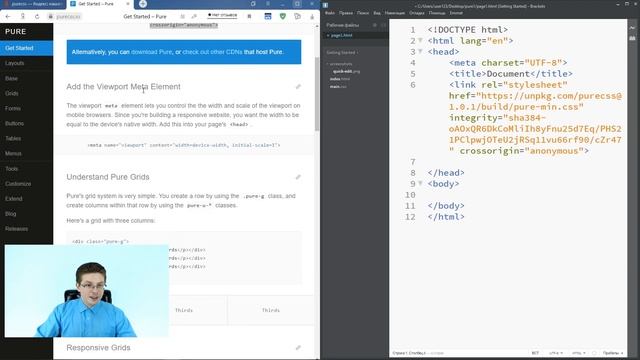Click the webcam video overlay
640x360 pixels.
(87, 291)
